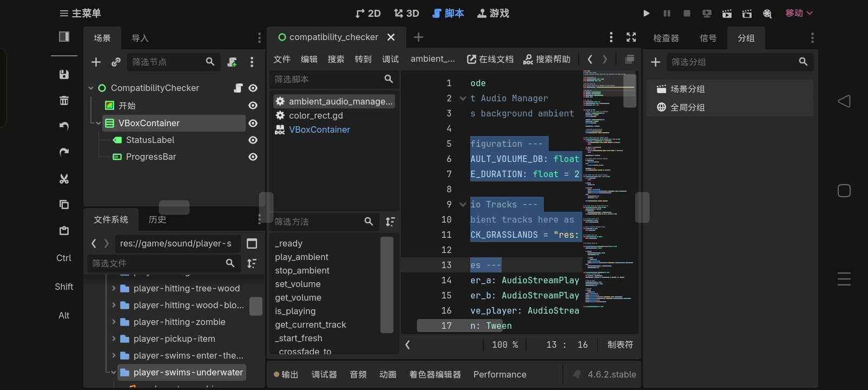The width and height of the screenshot is (868, 390).
Task: Add a new node with plus icon
Action: (96, 62)
